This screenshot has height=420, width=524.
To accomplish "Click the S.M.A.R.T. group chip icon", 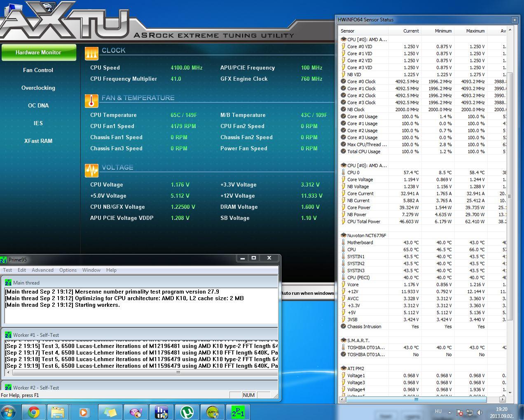I will point(343,341).
